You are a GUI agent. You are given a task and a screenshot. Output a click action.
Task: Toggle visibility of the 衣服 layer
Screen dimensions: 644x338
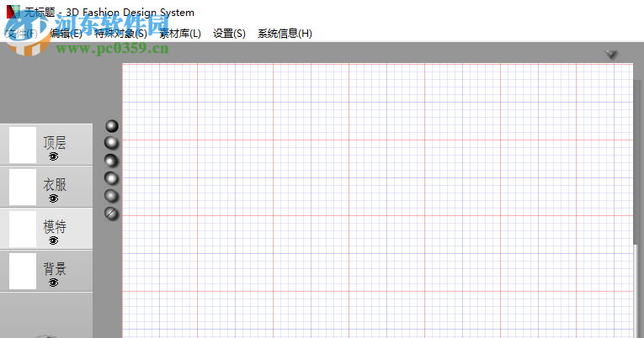(x=53, y=198)
